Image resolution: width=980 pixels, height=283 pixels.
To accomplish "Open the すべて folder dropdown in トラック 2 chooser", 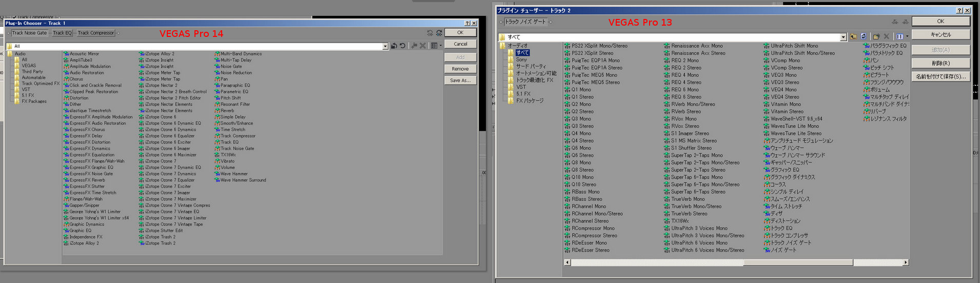I will pos(843,37).
